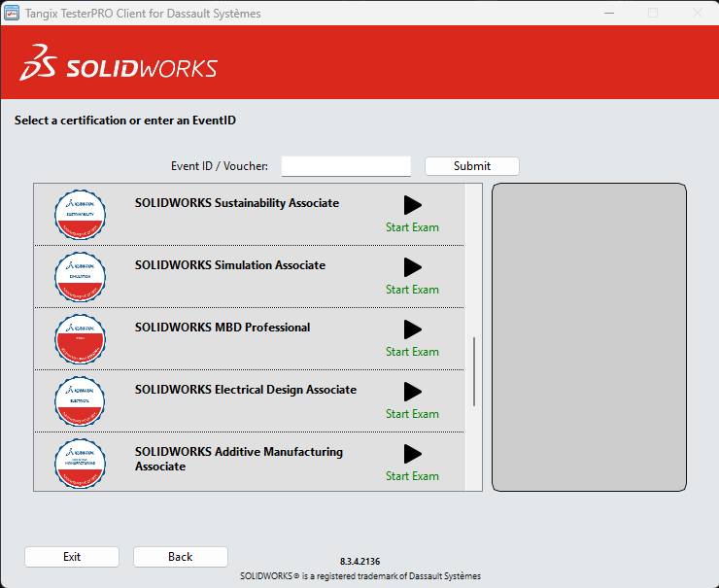Image resolution: width=719 pixels, height=588 pixels.
Task: Select SOLIDWORKS Additive Manufacturing Associate title
Action: pyautogui.click(x=239, y=459)
